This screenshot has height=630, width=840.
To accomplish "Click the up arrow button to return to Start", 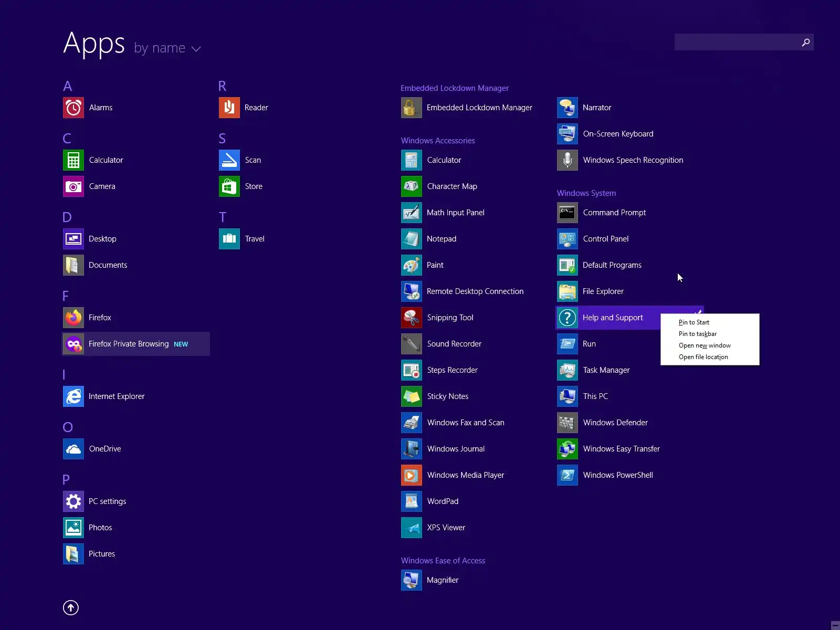I will [71, 607].
